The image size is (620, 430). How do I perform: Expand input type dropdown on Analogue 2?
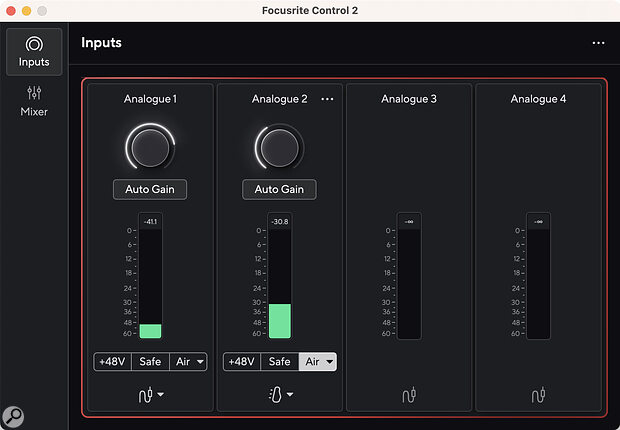click(290, 394)
